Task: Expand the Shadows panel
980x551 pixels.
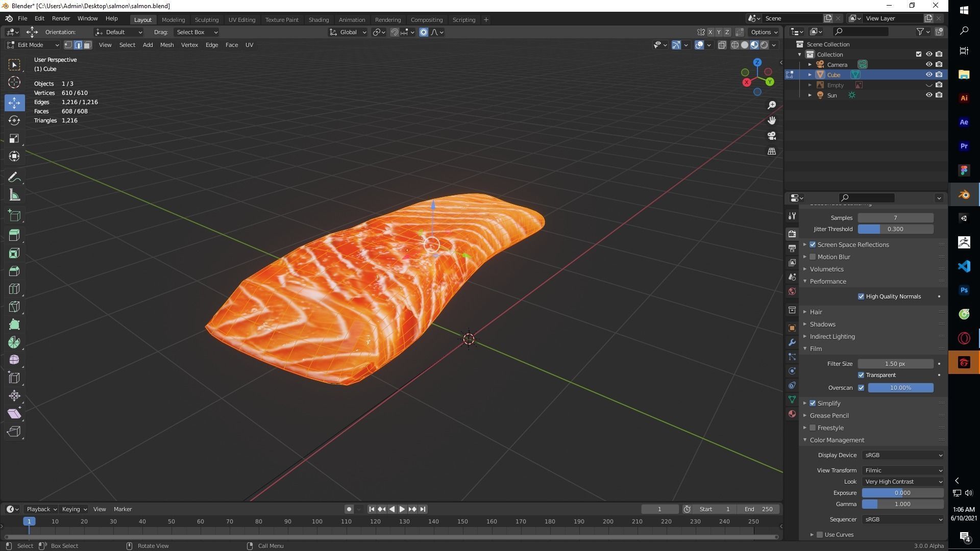Action: tap(822, 324)
